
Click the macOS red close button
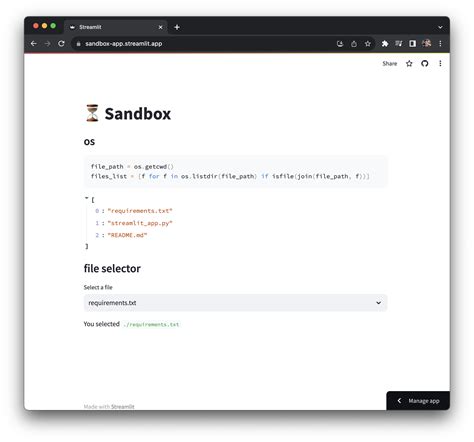tap(36, 26)
